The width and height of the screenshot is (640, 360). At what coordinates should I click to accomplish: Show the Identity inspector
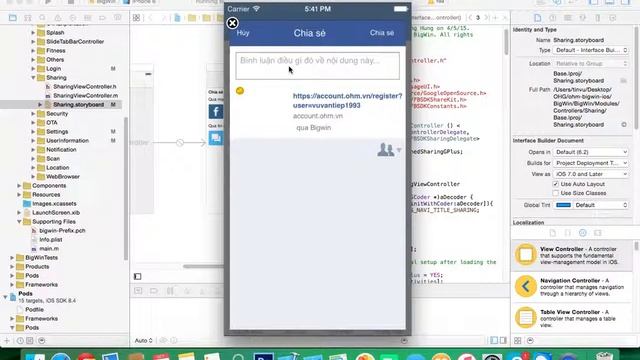point(568,18)
